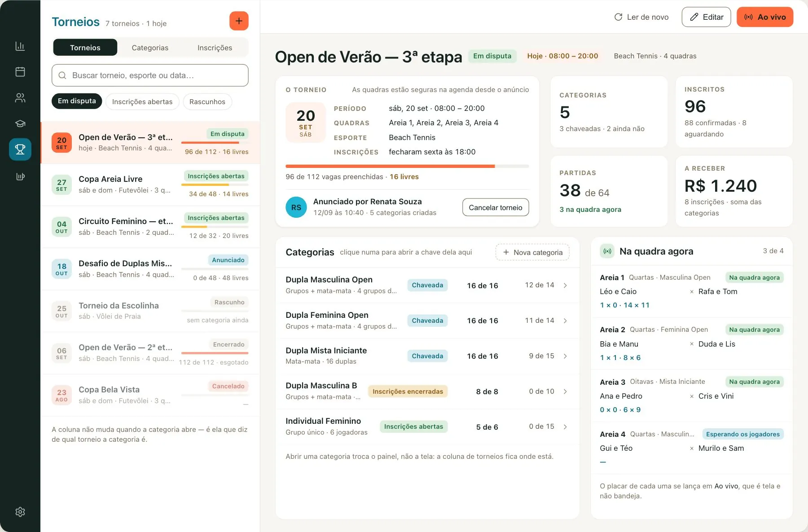Open settings gear in sidebar

(20, 512)
